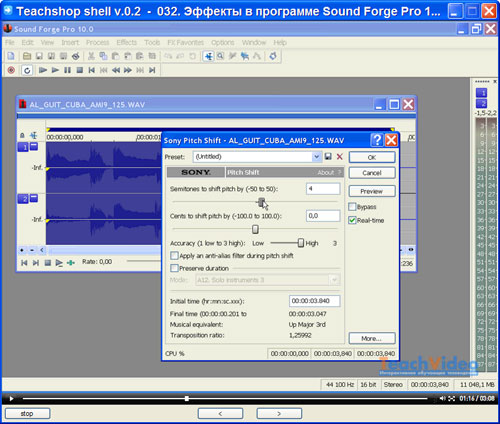Click the cents shift slider handle

click(x=255, y=229)
